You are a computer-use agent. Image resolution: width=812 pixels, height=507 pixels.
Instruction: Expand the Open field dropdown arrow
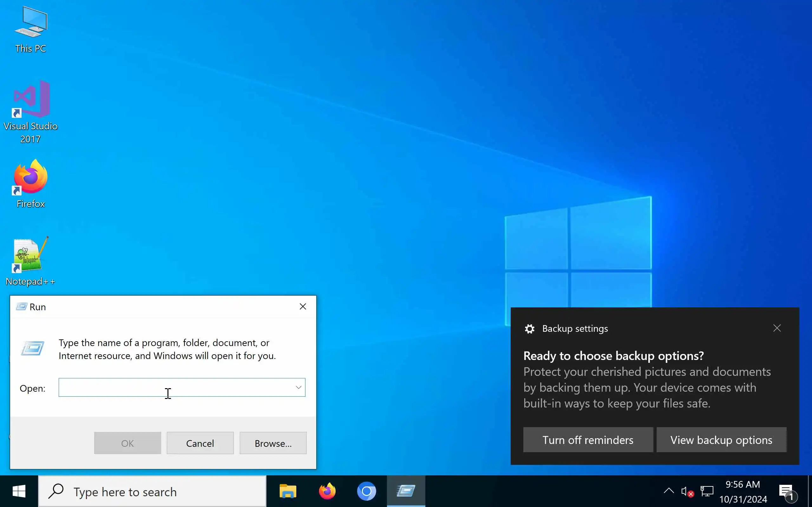click(298, 388)
